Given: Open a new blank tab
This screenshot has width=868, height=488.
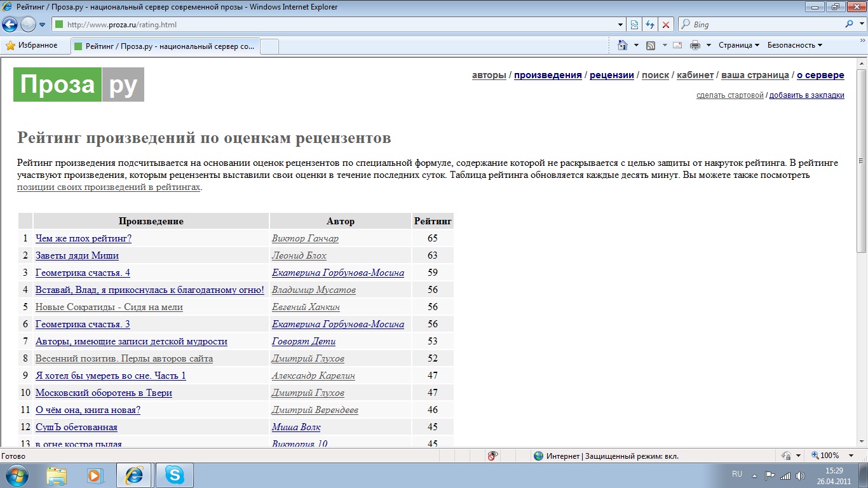Looking at the screenshot, I should tap(269, 46).
